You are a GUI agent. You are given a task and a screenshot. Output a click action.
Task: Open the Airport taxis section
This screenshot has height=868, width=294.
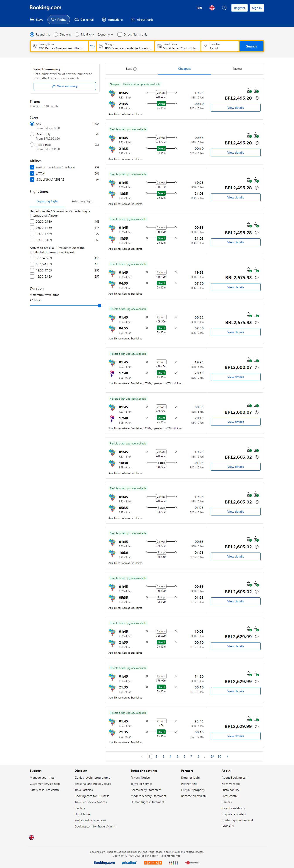click(142, 20)
